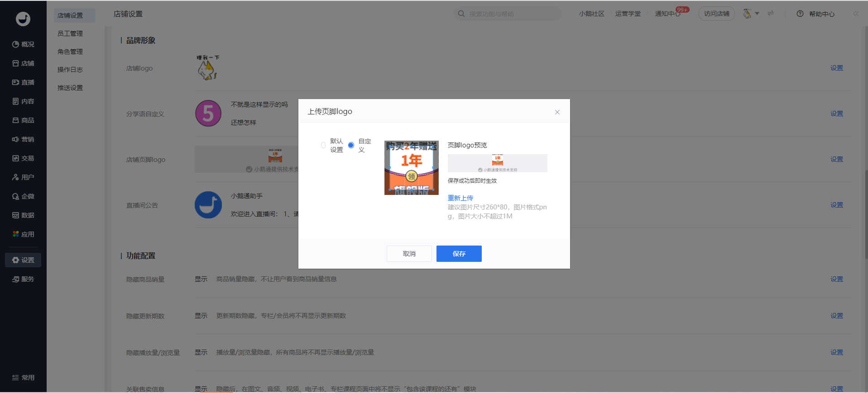868x393 pixels.
Task: Click 取消 to cancel the upload
Action: coord(409,254)
